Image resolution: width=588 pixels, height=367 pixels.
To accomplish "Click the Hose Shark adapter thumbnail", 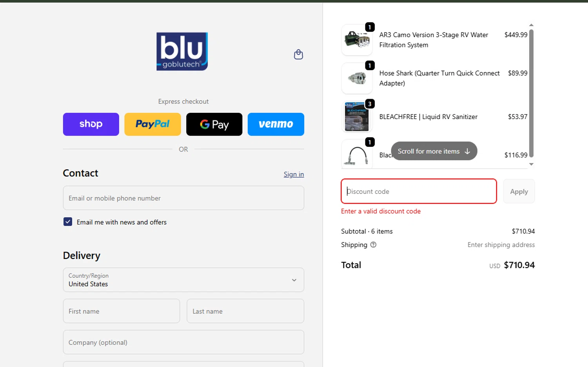I will pos(357,78).
